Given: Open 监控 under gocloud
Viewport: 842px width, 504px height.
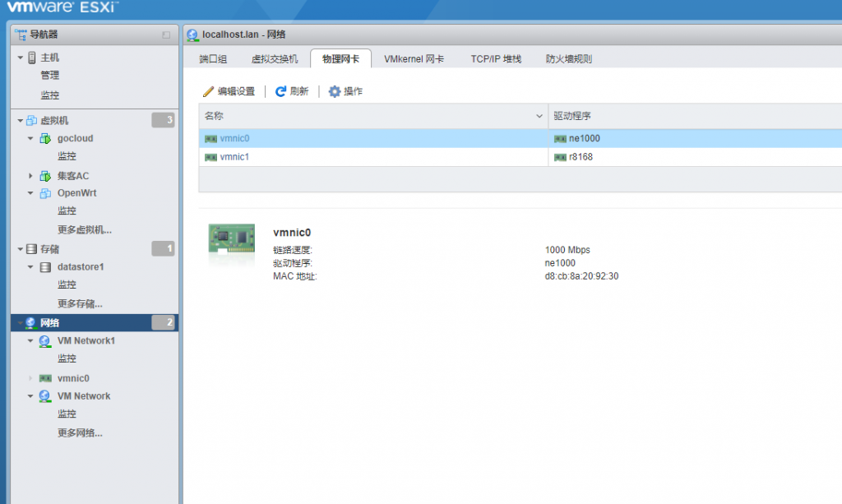Looking at the screenshot, I should (x=67, y=156).
